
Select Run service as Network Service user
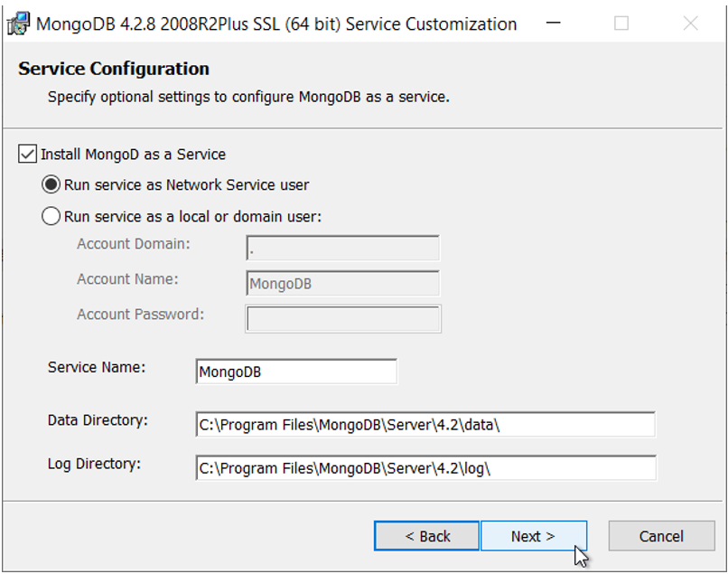(51, 185)
